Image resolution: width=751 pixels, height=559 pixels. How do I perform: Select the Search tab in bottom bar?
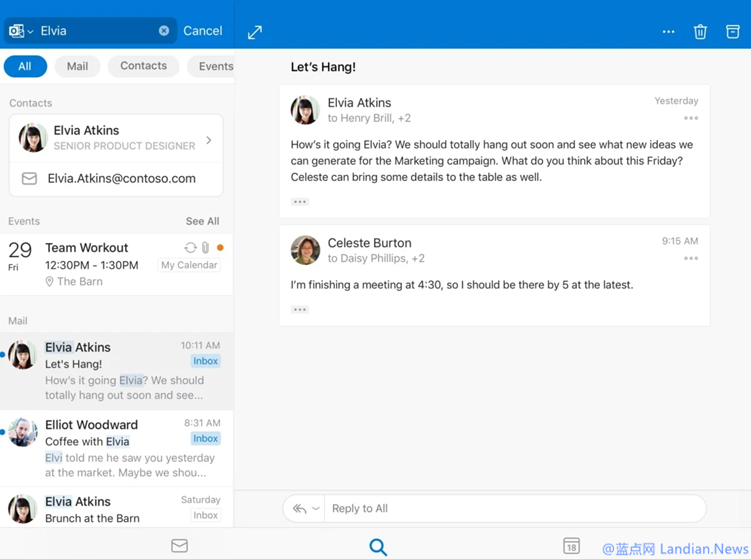[x=378, y=546]
